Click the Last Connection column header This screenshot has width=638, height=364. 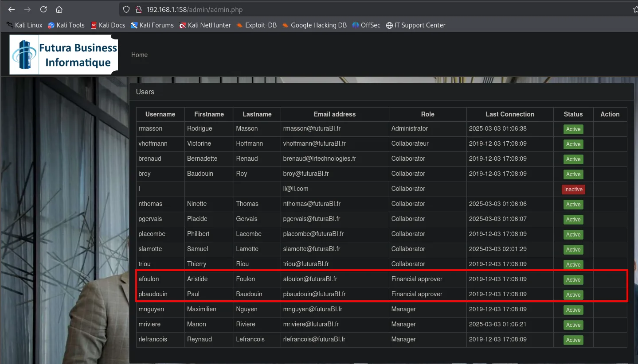[x=510, y=114]
